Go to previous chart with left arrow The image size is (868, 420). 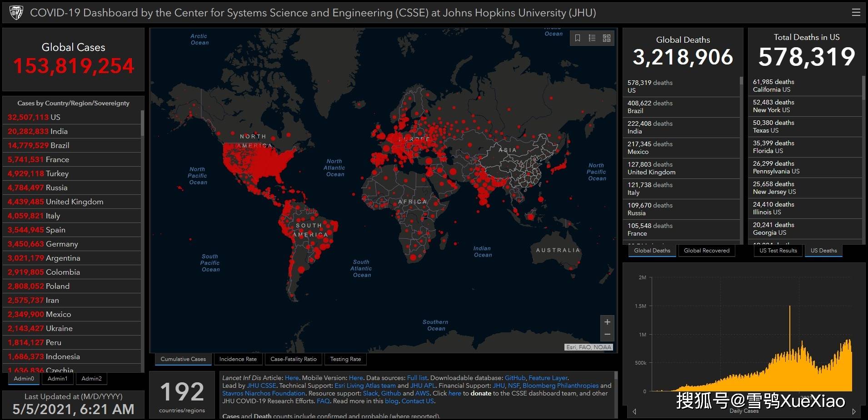634,411
